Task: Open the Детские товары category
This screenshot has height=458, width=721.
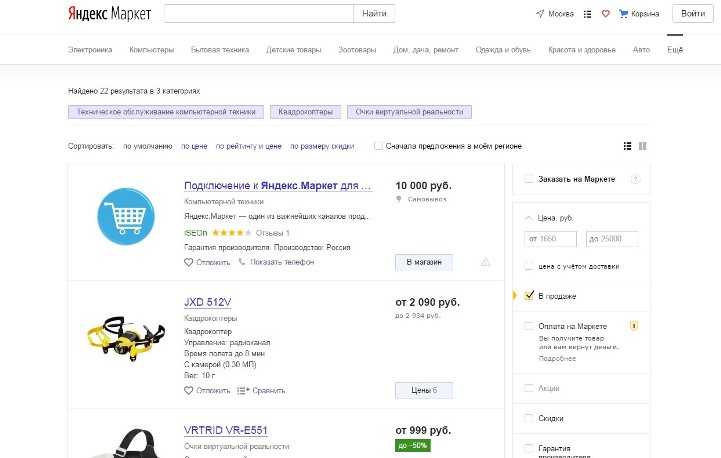Action: pos(293,50)
